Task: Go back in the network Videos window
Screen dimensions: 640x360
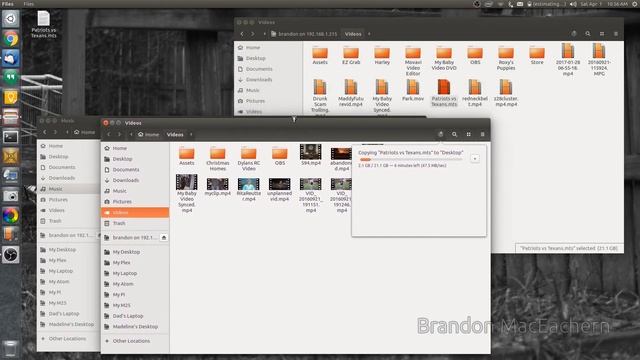Action: coord(242,34)
